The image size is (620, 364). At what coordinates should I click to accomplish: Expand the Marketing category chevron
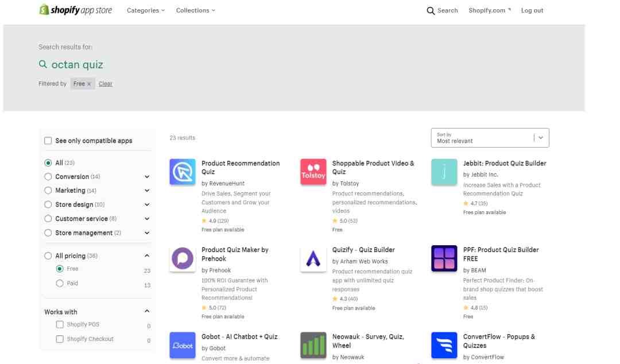tap(147, 190)
